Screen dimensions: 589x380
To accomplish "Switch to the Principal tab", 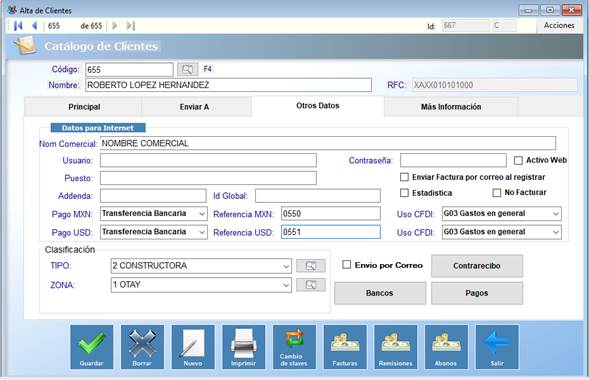I will click(84, 107).
